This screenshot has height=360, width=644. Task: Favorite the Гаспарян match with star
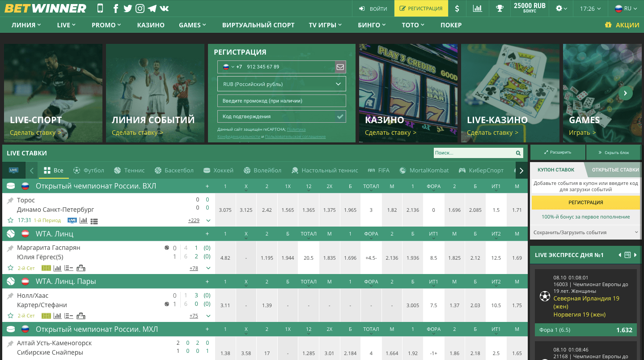[10, 268]
